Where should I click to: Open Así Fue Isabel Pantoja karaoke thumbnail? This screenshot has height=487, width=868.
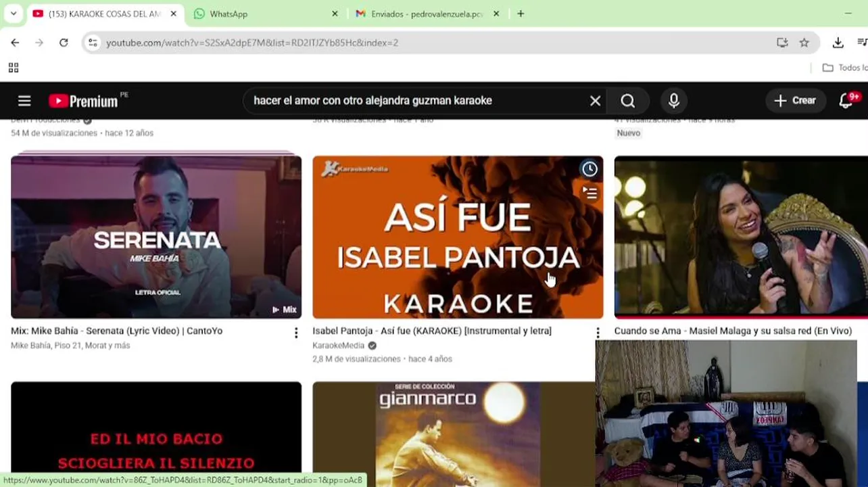(458, 237)
